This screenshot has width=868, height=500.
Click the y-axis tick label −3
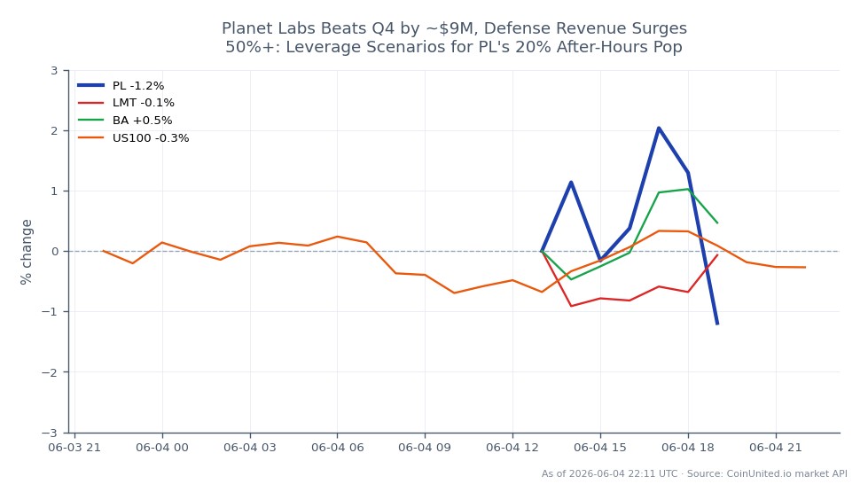click(50, 433)
